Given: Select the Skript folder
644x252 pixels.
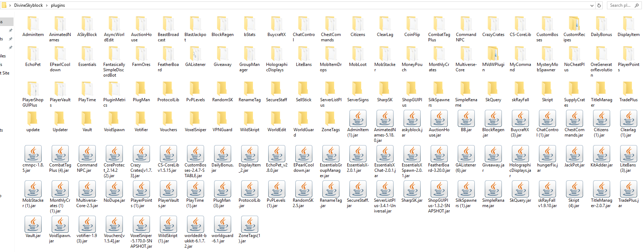Looking at the screenshot, I should tap(547, 92).
